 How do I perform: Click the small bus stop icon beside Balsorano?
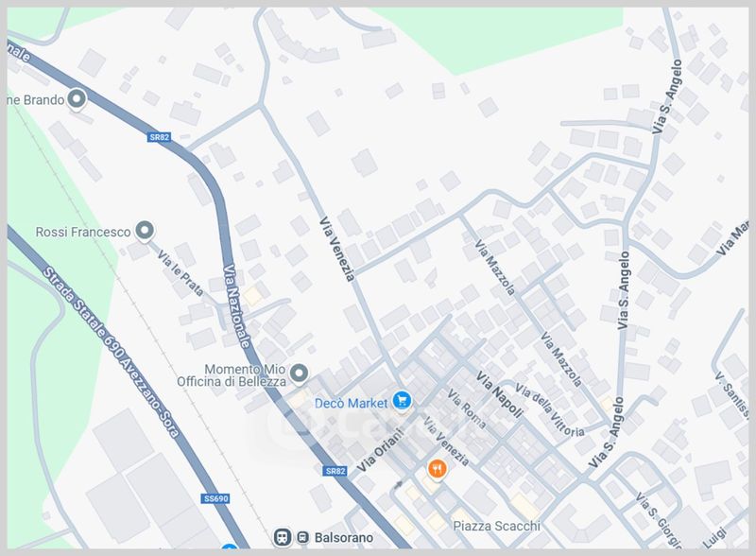[302, 537]
